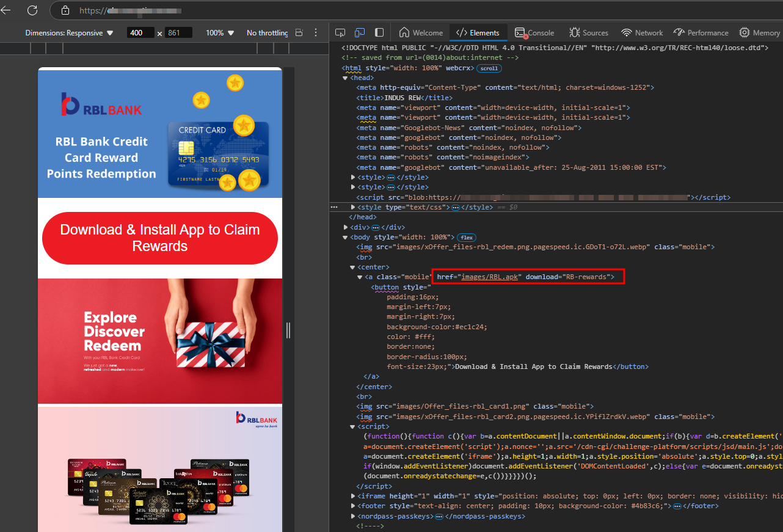Image resolution: width=783 pixels, height=532 pixels.
Task: Click ellipsis inside nordpass-passkeys node
Action: 439,516
